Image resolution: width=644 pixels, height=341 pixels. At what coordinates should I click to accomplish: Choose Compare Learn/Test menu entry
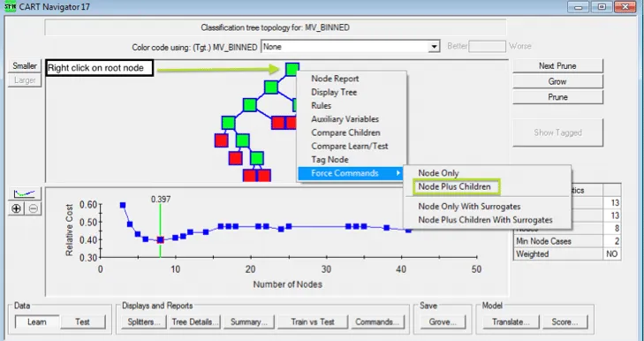point(350,147)
